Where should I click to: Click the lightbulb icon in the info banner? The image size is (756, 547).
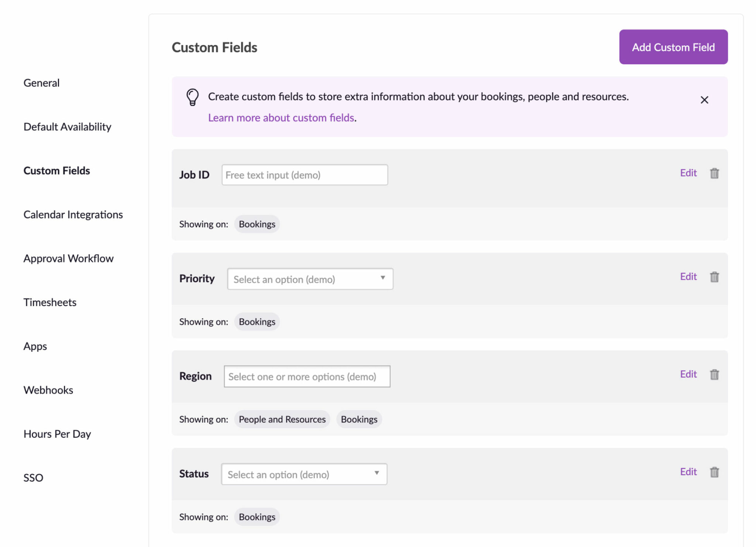pyautogui.click(x=192, y=98)
